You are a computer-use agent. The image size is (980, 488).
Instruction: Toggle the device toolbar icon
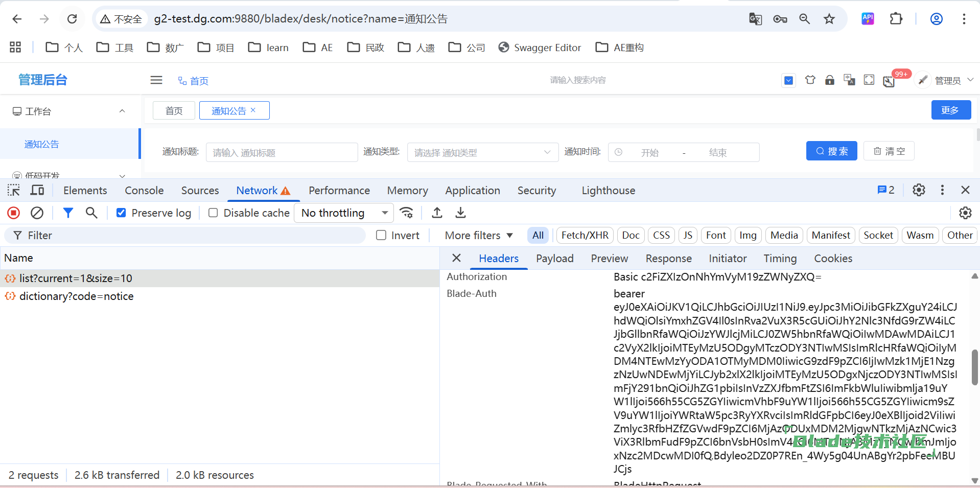click(x=37, y=191)
